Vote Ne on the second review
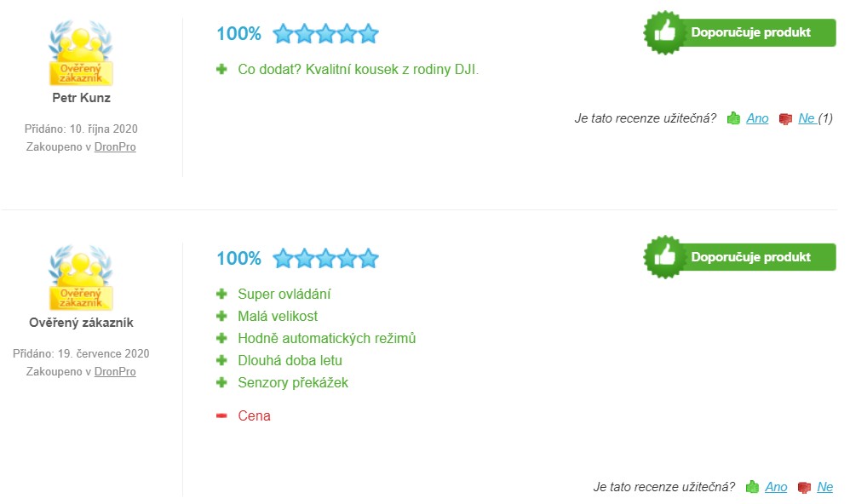This screenshot has width=850, height=504. click(x=824, y=487)
